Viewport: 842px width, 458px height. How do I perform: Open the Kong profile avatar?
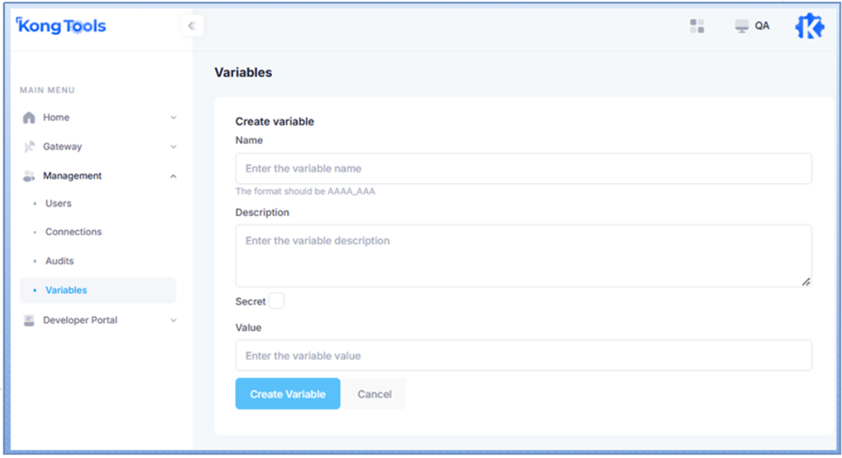[808, 27]
